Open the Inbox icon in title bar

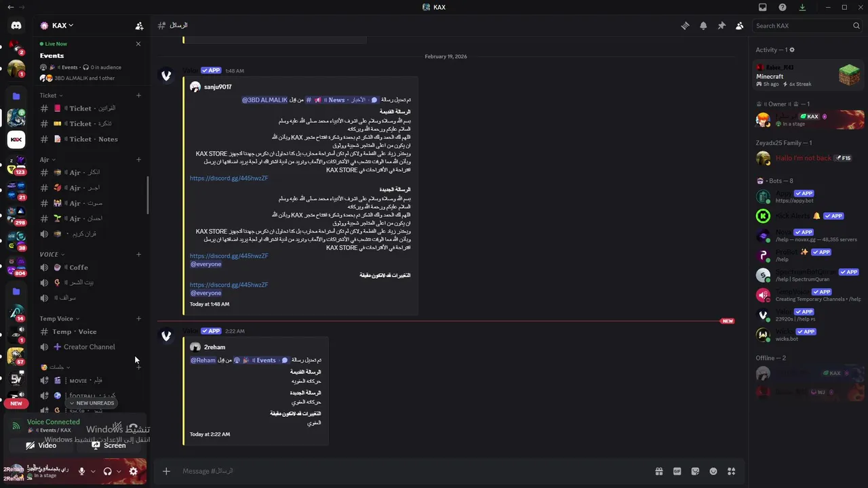pos(763,7)
